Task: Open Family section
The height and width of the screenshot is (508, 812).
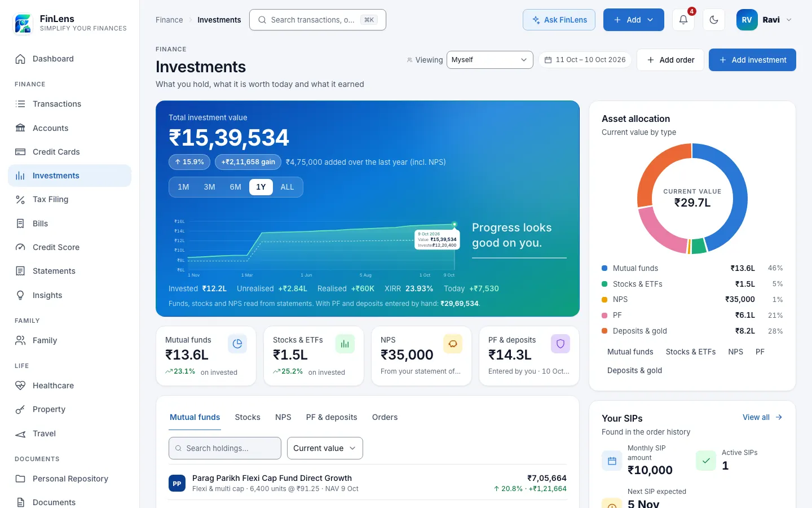Action: (x=69, y=340)
